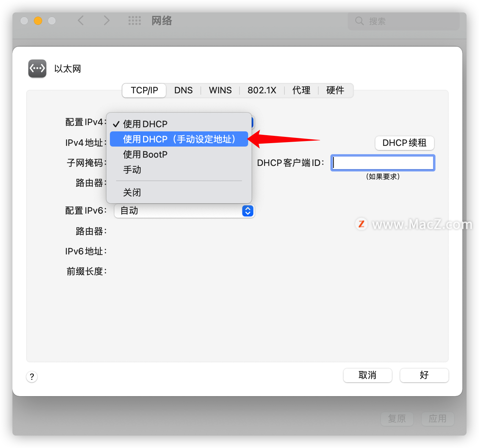Screen dimensions: 479x448
Task: Choose 手动 in the IPv4 menu
Action: (x=179, y=169)
